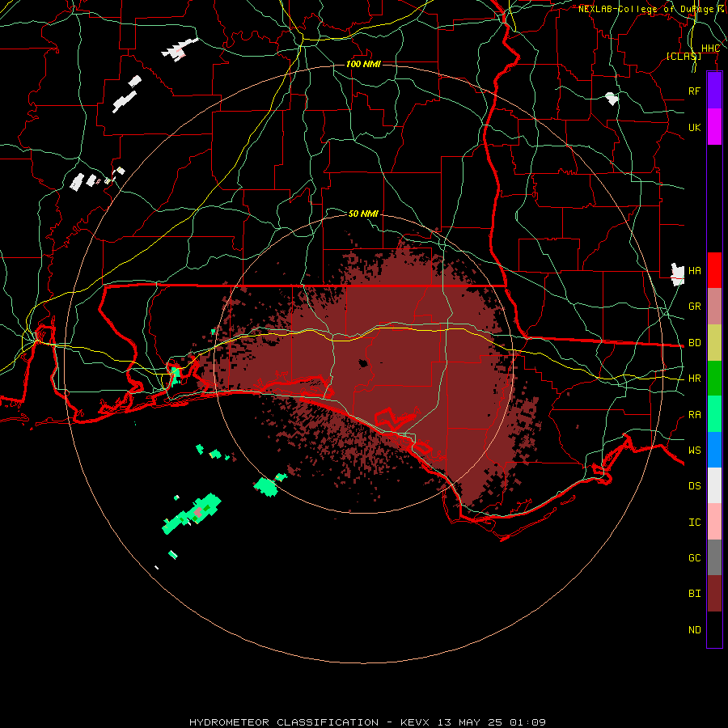
Task: Click the HYDROMETEOR CLASSIFICATION title text
Action: (284, 722)
